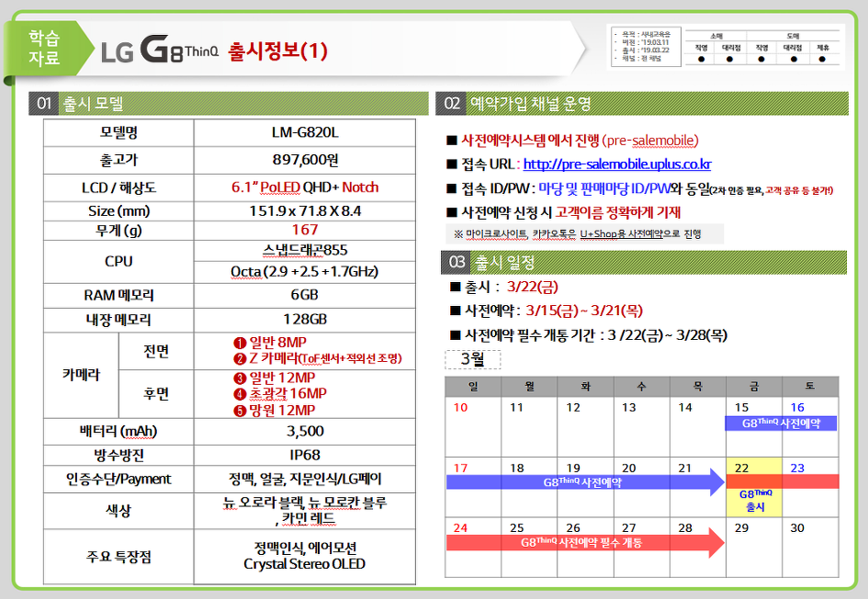Click the 3월 month label box
868x599 pixels.
pos(473,359)
